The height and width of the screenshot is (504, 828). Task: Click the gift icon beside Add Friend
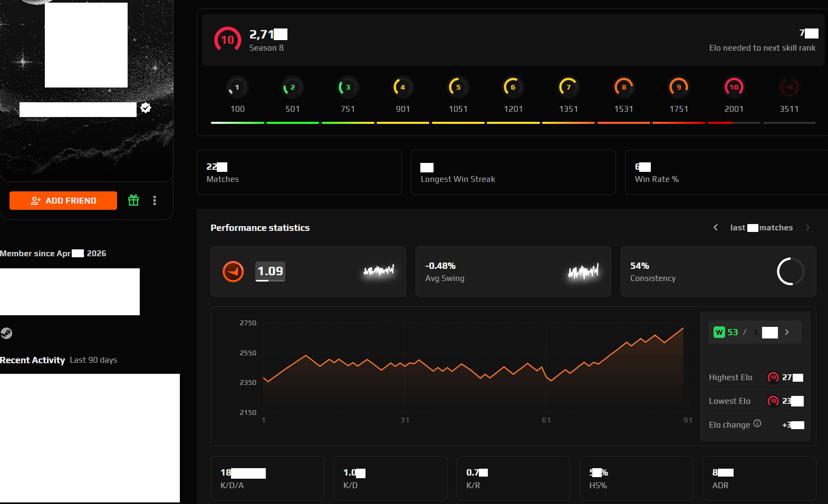point(133,200)
